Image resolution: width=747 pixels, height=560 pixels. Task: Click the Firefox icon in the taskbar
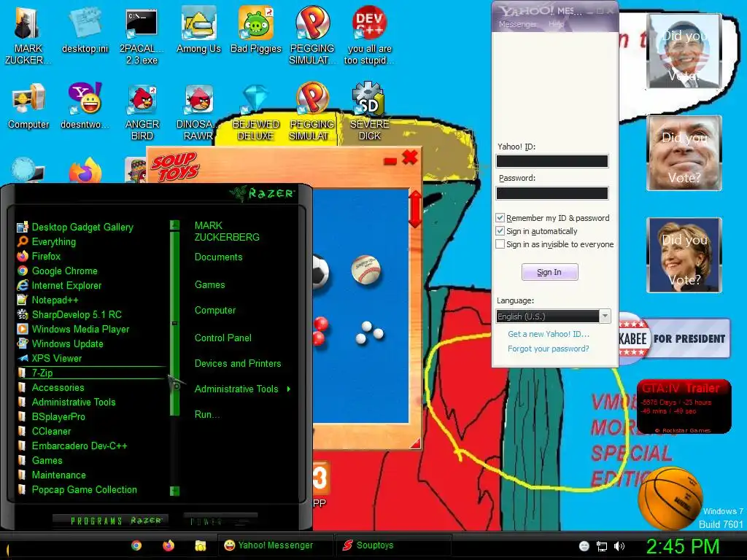pos(169,545)
